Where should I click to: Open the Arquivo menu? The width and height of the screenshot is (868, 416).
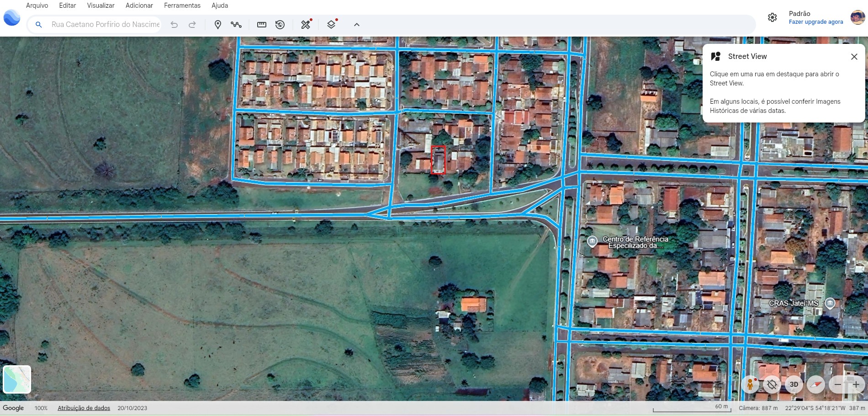coord(37,5)
